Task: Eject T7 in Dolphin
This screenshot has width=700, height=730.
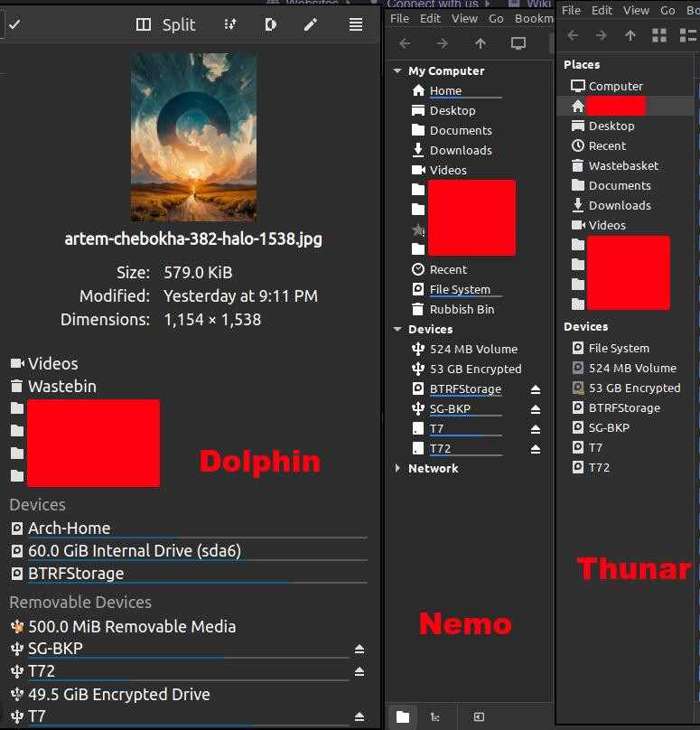Action: [x=359, y=716]
